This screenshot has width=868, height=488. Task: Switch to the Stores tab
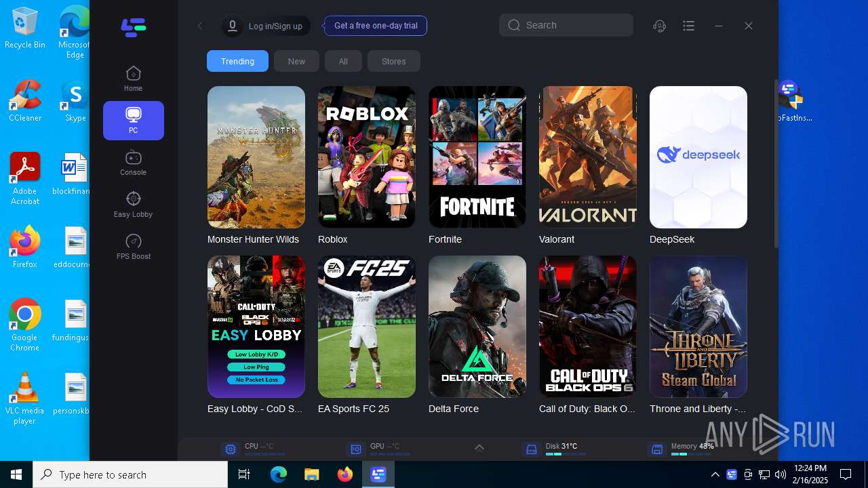click(x=393, y=61)
